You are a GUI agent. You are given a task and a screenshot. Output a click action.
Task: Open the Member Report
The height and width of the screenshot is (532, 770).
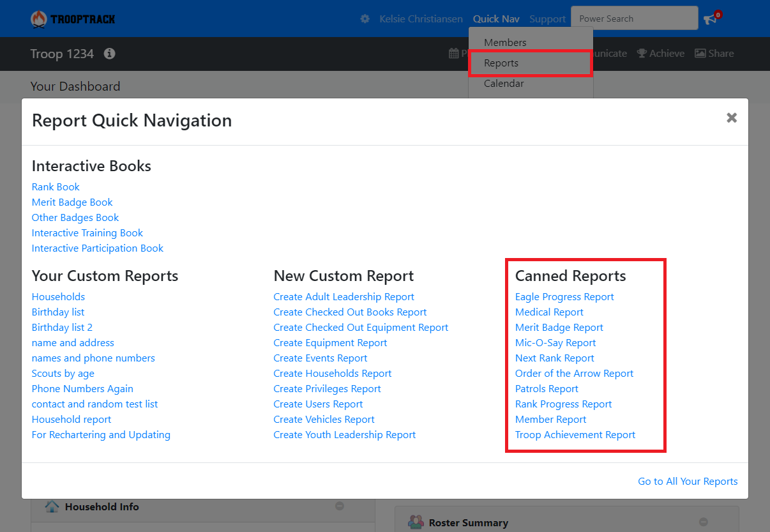click(551, 420)
